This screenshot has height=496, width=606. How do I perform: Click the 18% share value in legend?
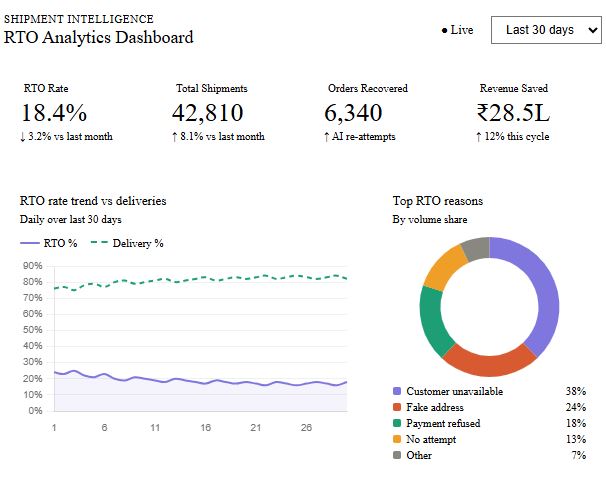pyautogui.click(x=576, y=423)
